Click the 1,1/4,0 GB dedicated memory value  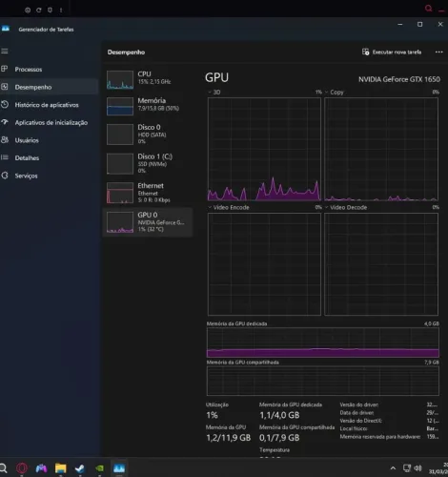[x=279, y=415]
